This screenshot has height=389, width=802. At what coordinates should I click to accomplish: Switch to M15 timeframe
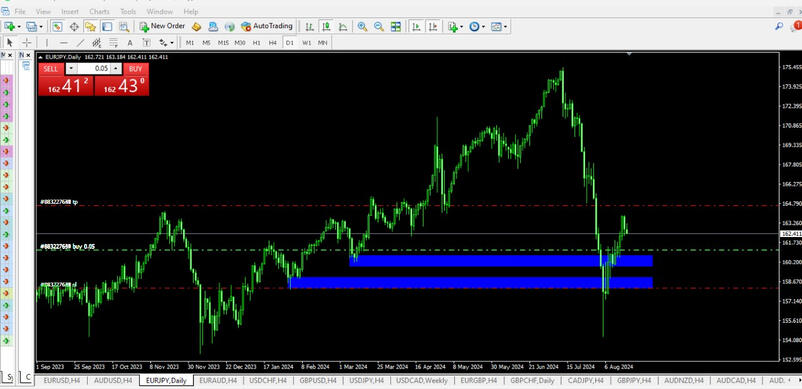point(223,43)
